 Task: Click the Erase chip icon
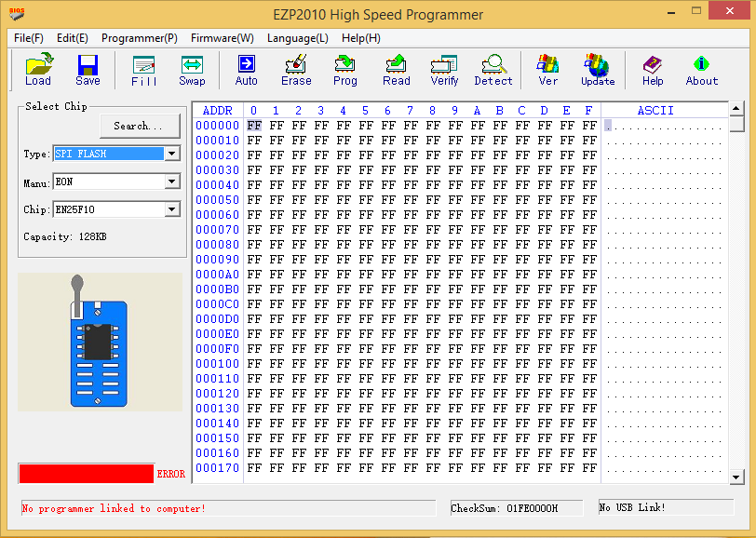pyautogui.click(x=296, y=71)
